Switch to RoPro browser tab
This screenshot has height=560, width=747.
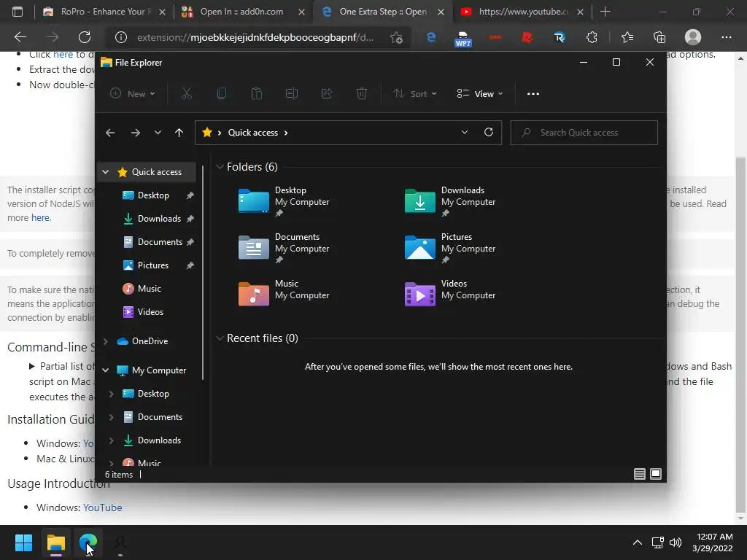click(104, 12)
